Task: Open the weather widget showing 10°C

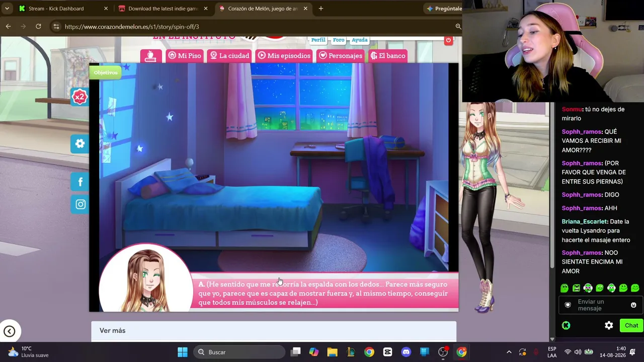Action: tap(28, 352)
